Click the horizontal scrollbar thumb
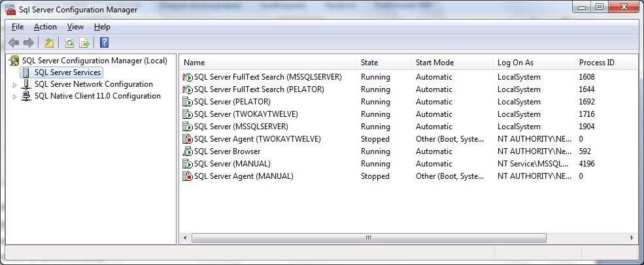The image size is (644, 265). pos(369,238)
